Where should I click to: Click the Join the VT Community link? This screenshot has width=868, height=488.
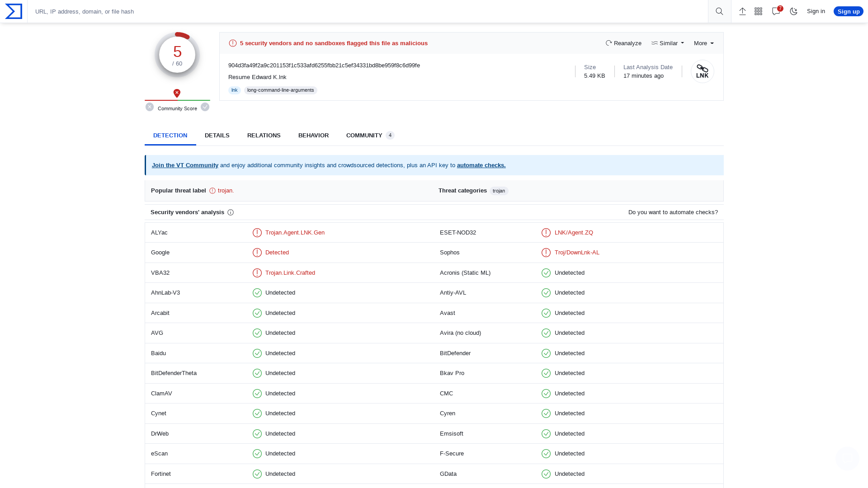pos(185,165)
